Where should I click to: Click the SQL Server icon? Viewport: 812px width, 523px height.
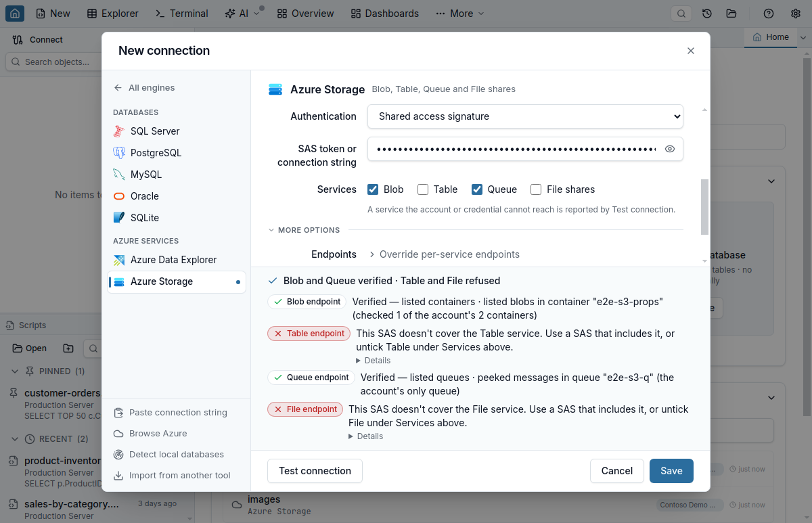[119, 131]
